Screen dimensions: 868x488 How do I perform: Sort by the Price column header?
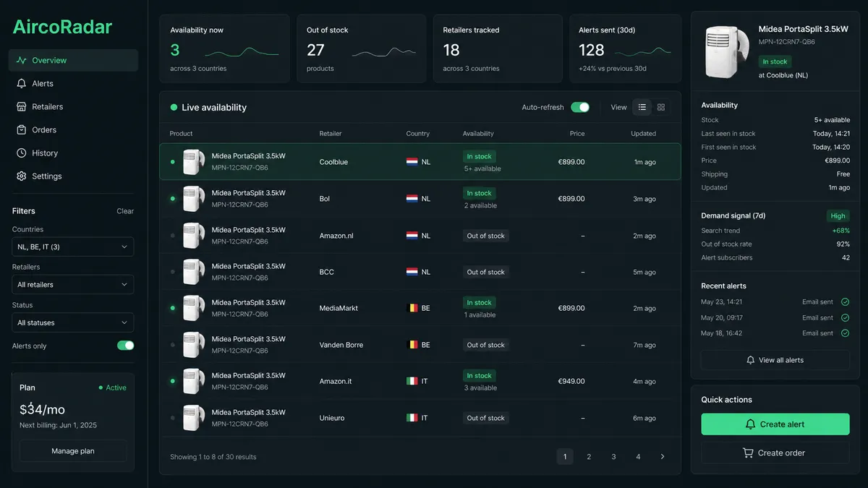click(x=576, y=133)
